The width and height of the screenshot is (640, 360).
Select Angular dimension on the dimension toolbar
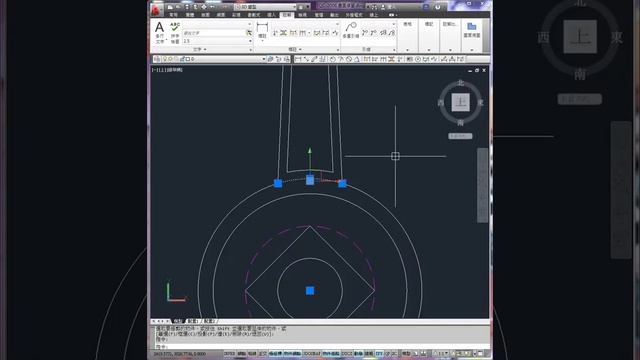coord(357,59)
